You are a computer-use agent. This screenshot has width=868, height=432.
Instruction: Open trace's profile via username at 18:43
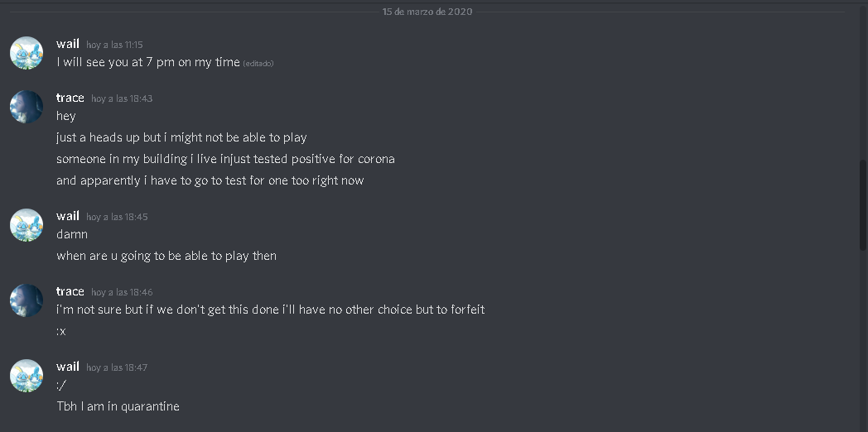70,98
